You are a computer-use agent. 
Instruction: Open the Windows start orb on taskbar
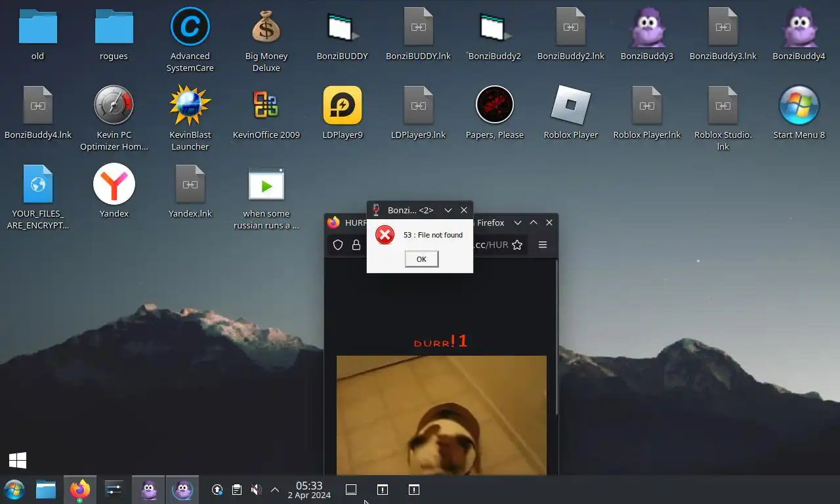14,490
